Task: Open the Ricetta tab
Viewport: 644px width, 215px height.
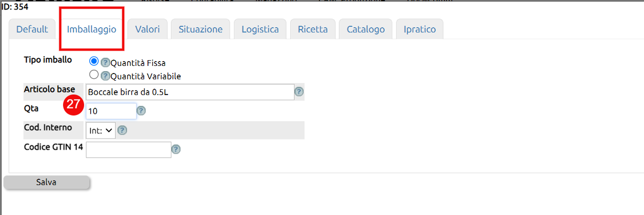Action: (313, 29)
